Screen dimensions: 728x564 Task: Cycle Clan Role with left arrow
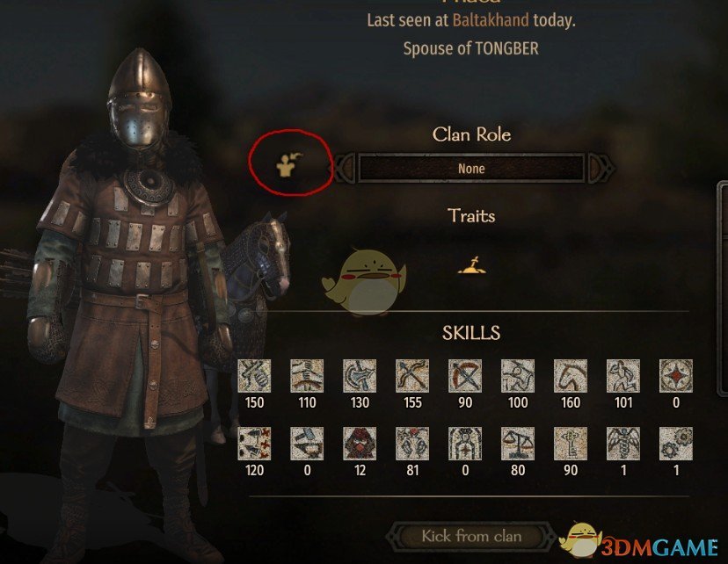click(345, 168)
